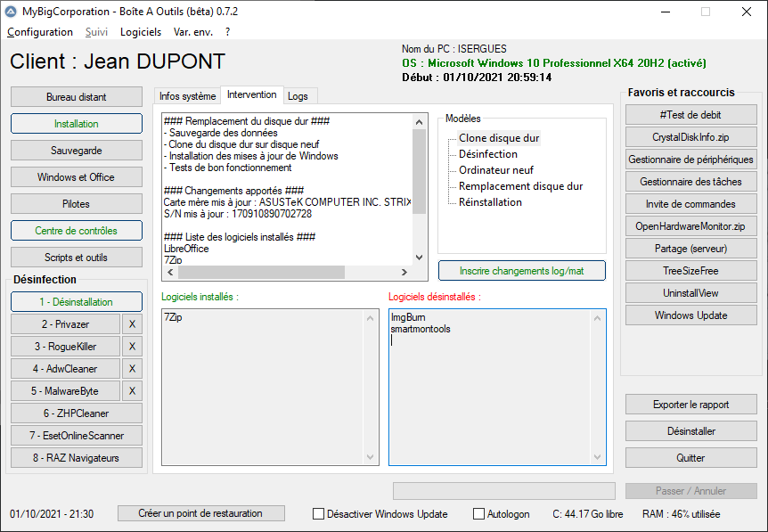Viewport: 768px width, 532px height.
Task: Launch UninstallView
Action: [x=690, y=293]
